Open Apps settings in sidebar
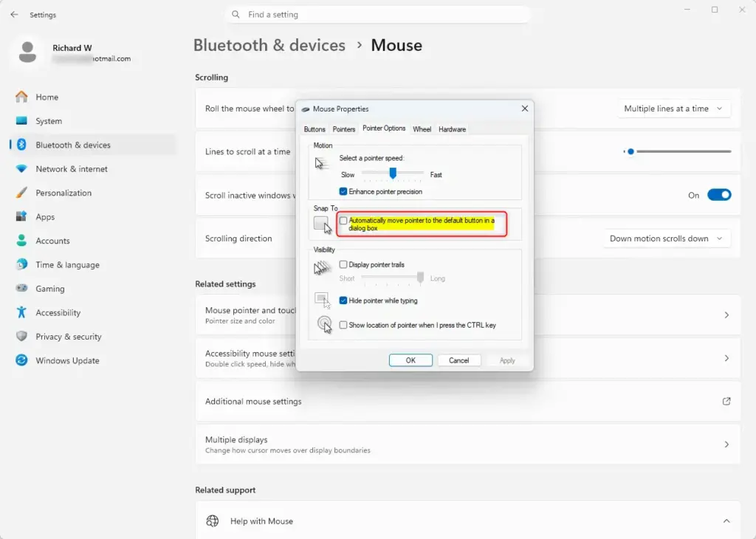The image size is (756, 539). pos(45,217)
